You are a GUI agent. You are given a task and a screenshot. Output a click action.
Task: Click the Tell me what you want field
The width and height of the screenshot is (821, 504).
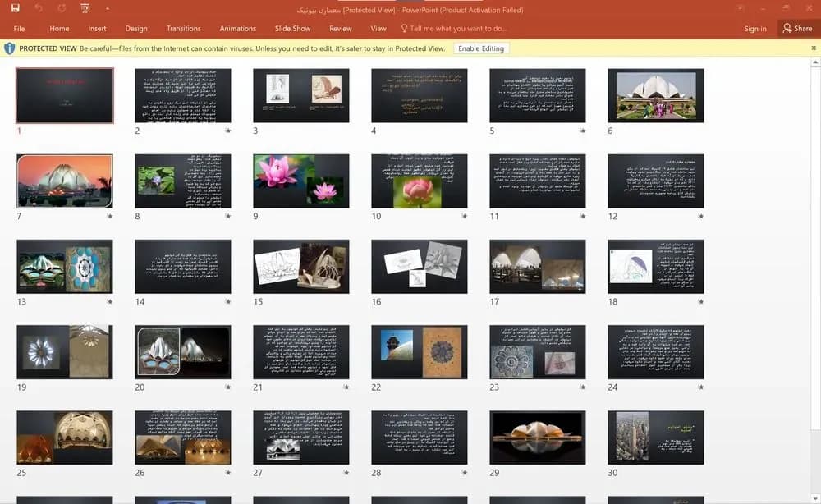click(x=453, y=28)
